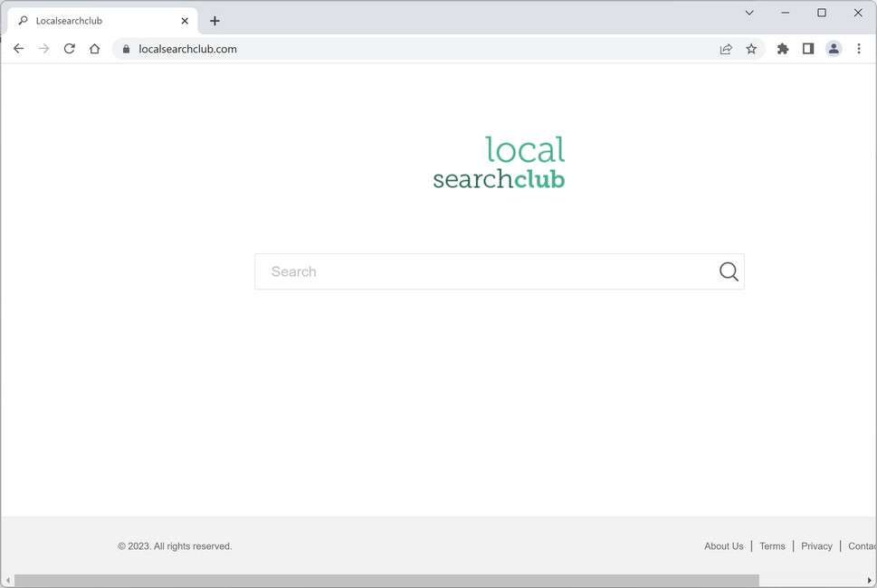Click the browser back navigation arrow

tap(18, 48)
